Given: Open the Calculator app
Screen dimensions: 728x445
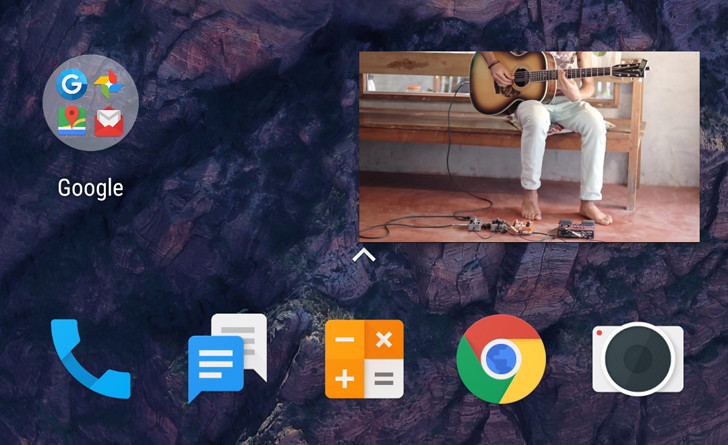Looking at the screenshot, I should click(364, 359).
